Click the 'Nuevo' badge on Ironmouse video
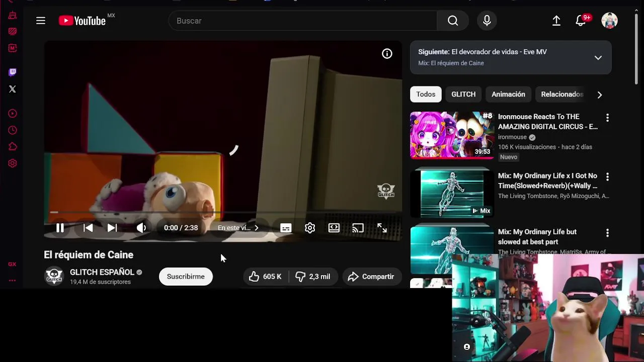Screen dimensions: 644x362 click(509, 157)
